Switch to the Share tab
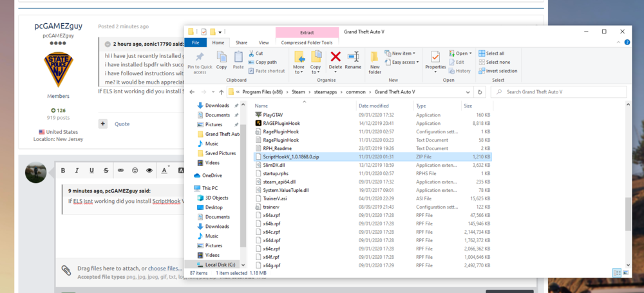The width and height of the screenshot is (644, 293). tap(241, 43)
